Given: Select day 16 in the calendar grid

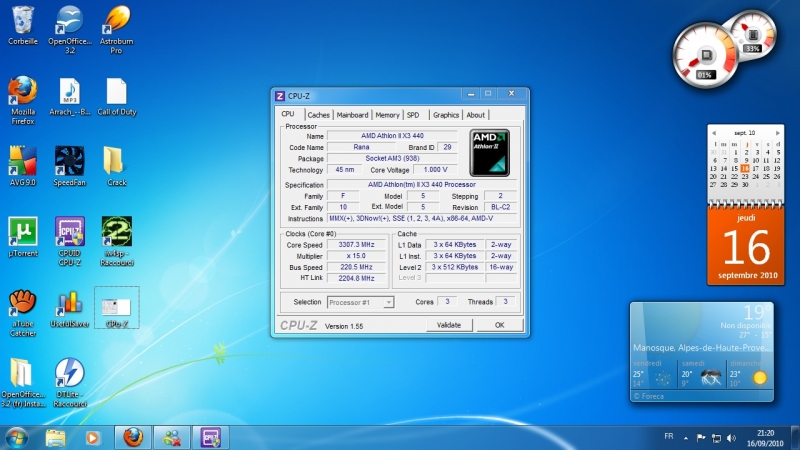Looking at the screenshot, I should pyautogui.click(x=745, y=168).
